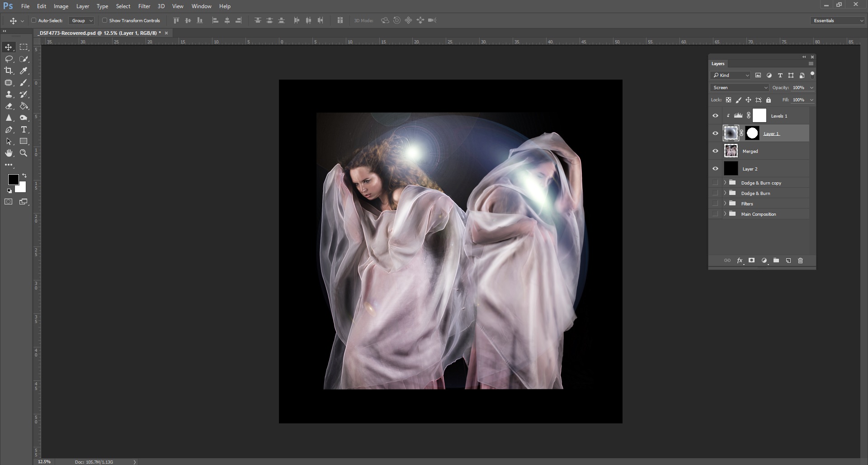Image resolution: width=868 pixels, height=465 pixels.
Task: Open the Filter menu
Action: point(144,6)
